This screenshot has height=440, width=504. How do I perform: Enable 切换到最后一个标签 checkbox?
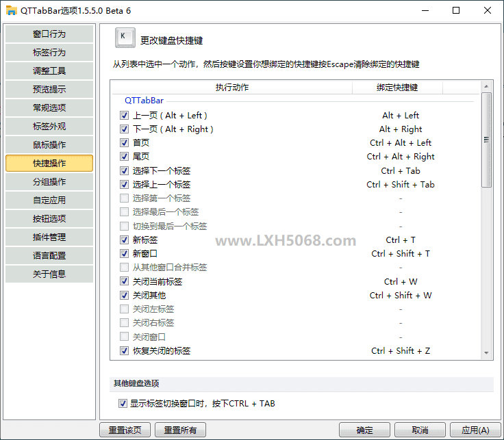[124, 226]
